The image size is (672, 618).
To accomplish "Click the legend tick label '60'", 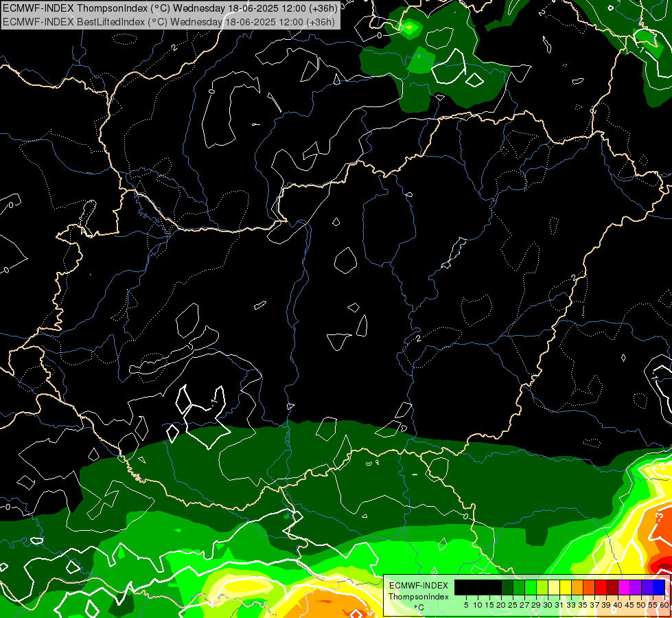I will 664,605.
